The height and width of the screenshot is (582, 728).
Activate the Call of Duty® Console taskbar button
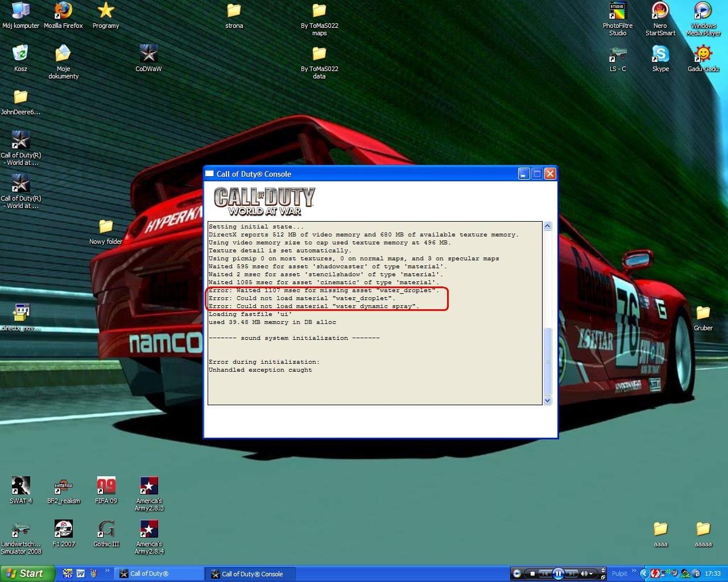(251, 574)
